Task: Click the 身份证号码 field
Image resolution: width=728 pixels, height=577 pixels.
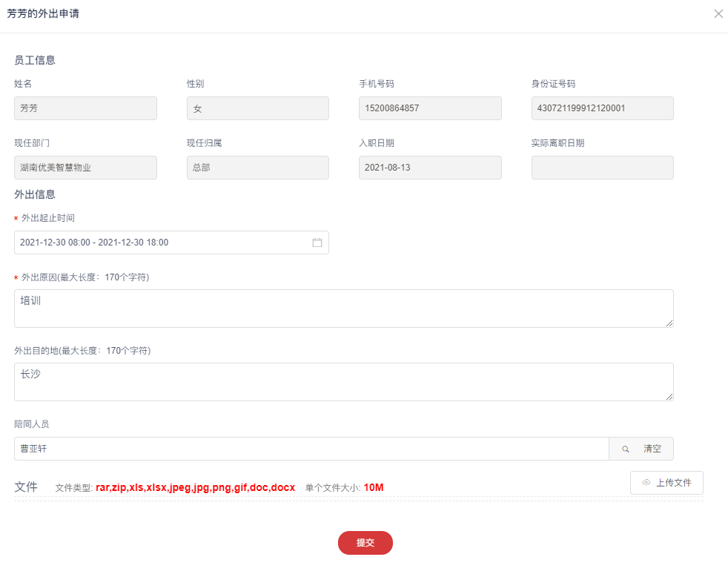Action: [x=602, y=108]
